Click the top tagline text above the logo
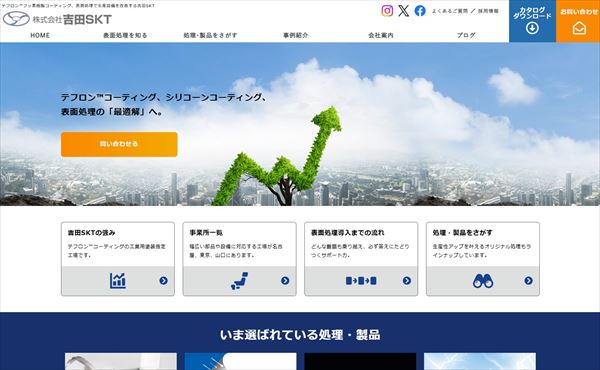The height and width of the screenshot is (370, 600). [x=78, y=6]
